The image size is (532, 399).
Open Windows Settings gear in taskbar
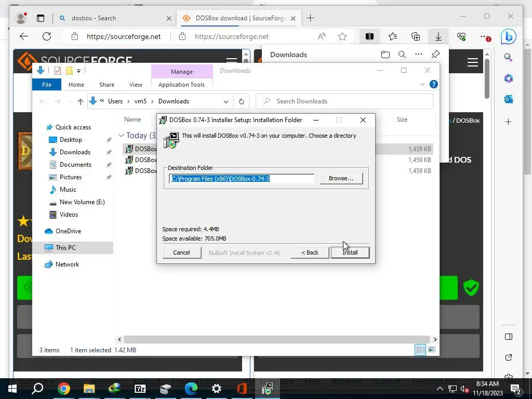pyautogui.click(x=217, y=389)
